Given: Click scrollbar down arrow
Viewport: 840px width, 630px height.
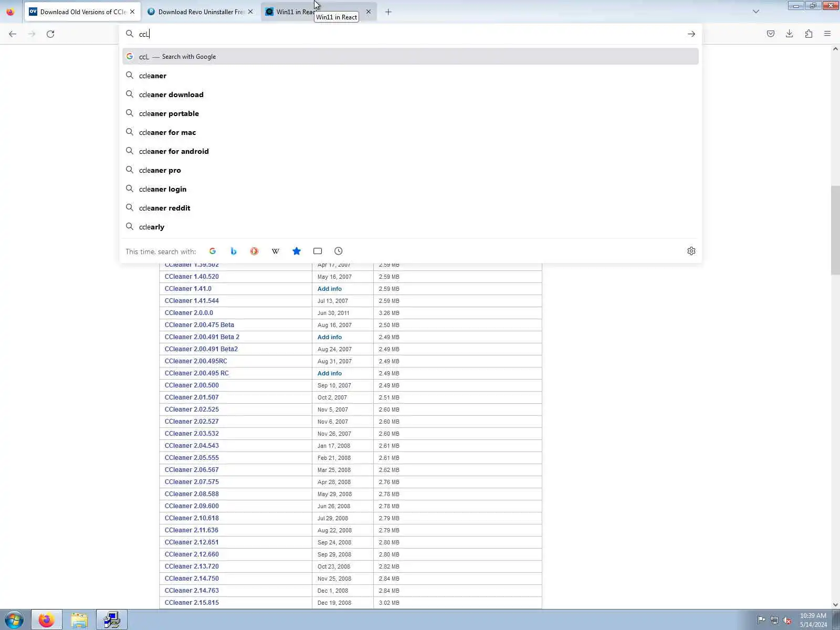Looking at the screenshot, I should [835, 605].
